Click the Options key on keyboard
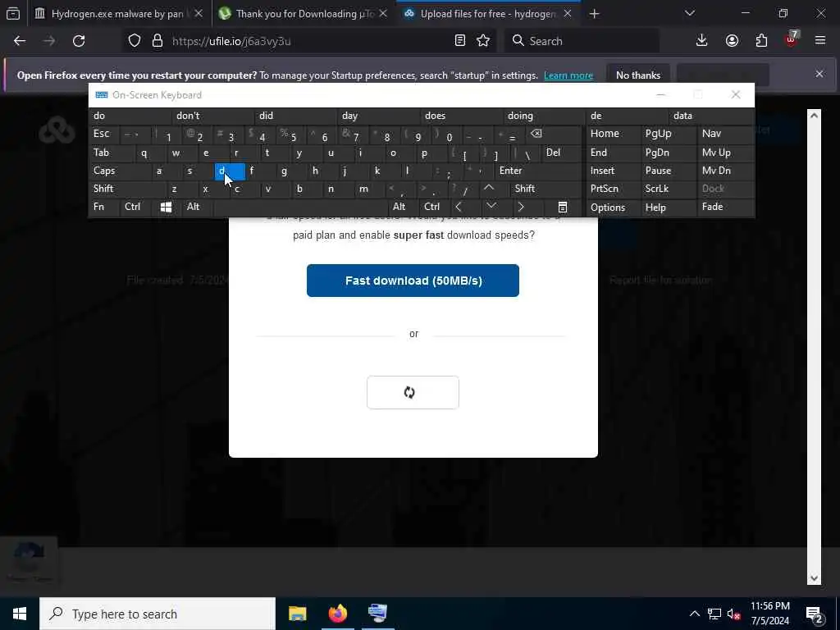Image resolution: width=840 pixels, height=630 pixels. (x=614, y=208)
